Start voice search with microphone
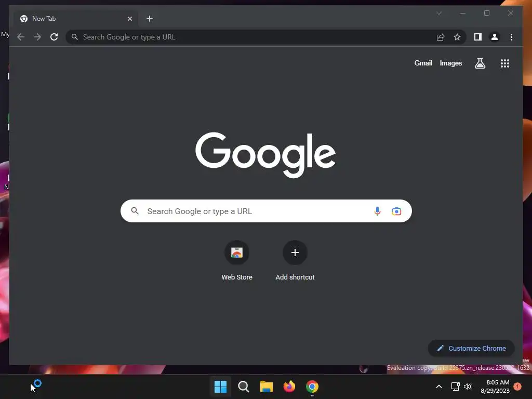The width and height of the screenshot is (532, 399). click(x=377, y=211)
